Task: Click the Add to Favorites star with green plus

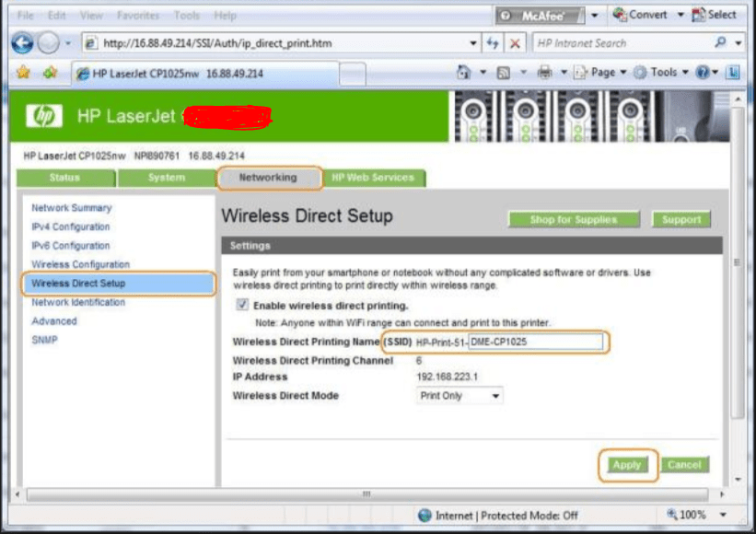Action: coord(49,73)
